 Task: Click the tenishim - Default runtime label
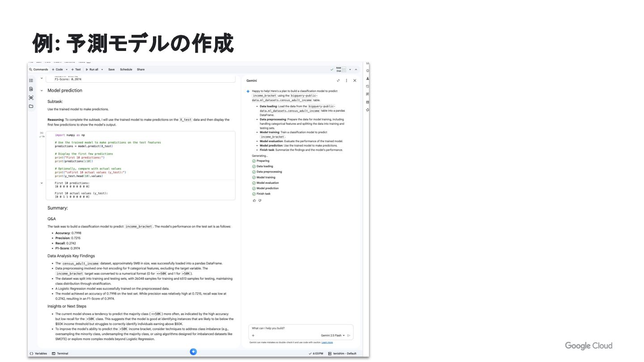click(x=342, y=354)
